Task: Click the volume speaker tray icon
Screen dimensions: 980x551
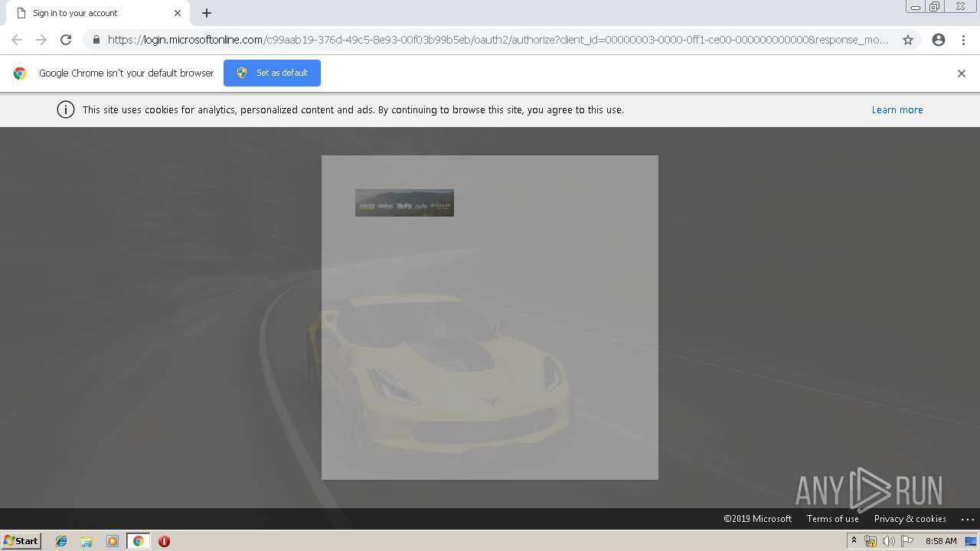Action: click(889, 541)
